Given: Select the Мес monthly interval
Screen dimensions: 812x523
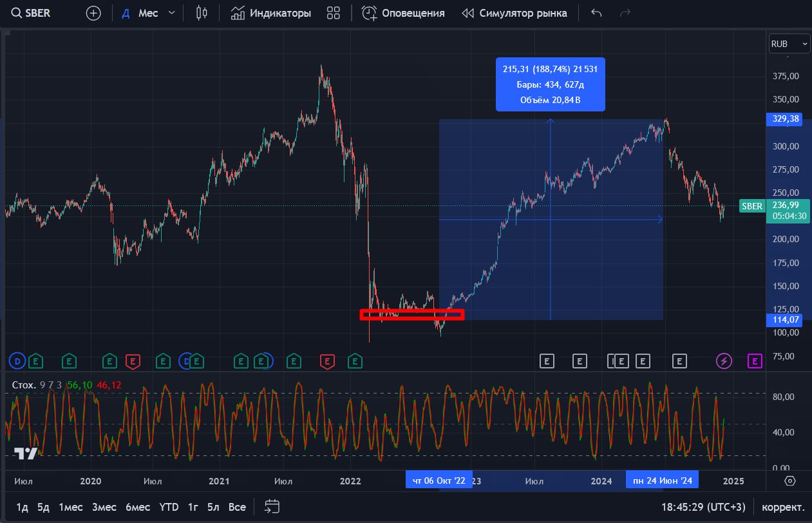Looking at the screenshot, I should pyautogui.click(x=148, y=13).
